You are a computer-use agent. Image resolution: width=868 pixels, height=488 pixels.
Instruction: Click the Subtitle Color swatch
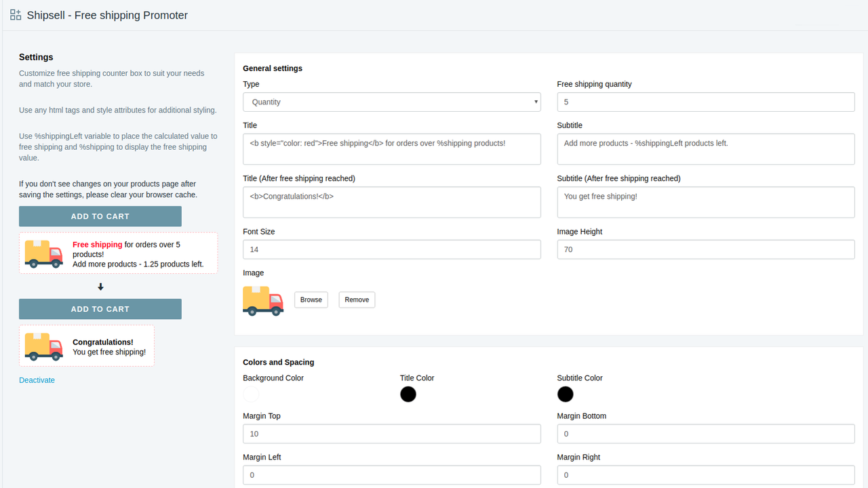(565, 394)
